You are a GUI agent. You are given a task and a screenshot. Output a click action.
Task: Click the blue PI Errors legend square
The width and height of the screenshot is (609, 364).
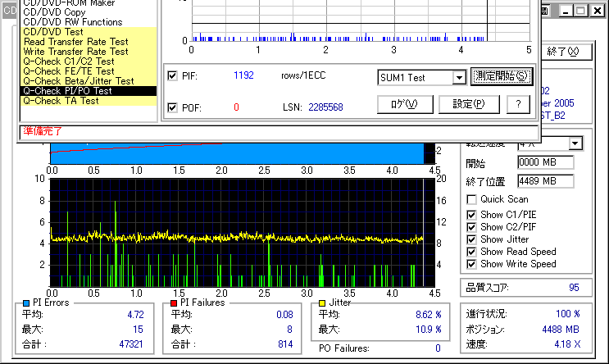(26, 303)
